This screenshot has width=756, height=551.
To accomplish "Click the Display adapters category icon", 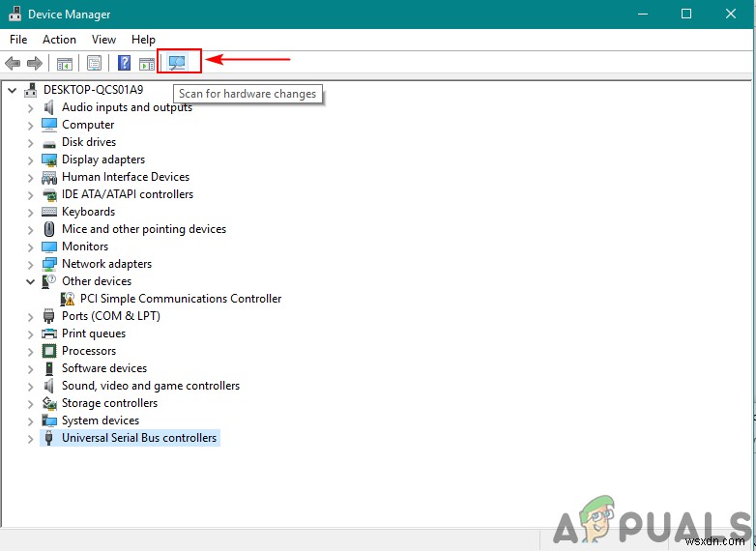I will (49, 159).
